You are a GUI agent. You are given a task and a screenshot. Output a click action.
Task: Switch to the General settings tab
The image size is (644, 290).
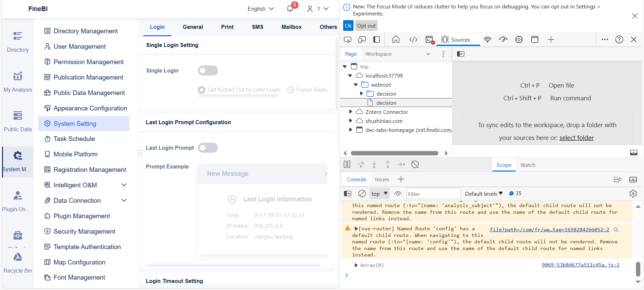pyautogui.click(x=193, y=27)
